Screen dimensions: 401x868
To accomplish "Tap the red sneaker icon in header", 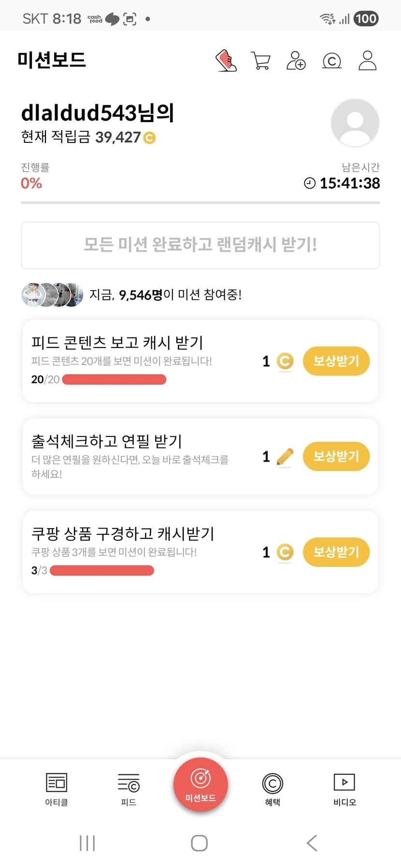I will [226, 61].
